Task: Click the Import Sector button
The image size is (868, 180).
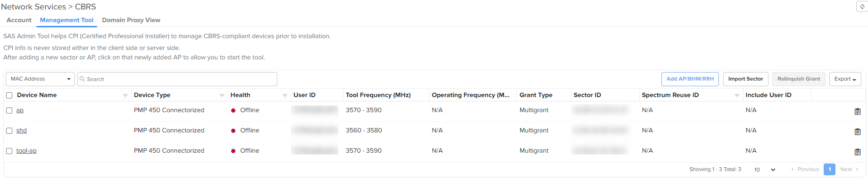Action: point(745,79)
